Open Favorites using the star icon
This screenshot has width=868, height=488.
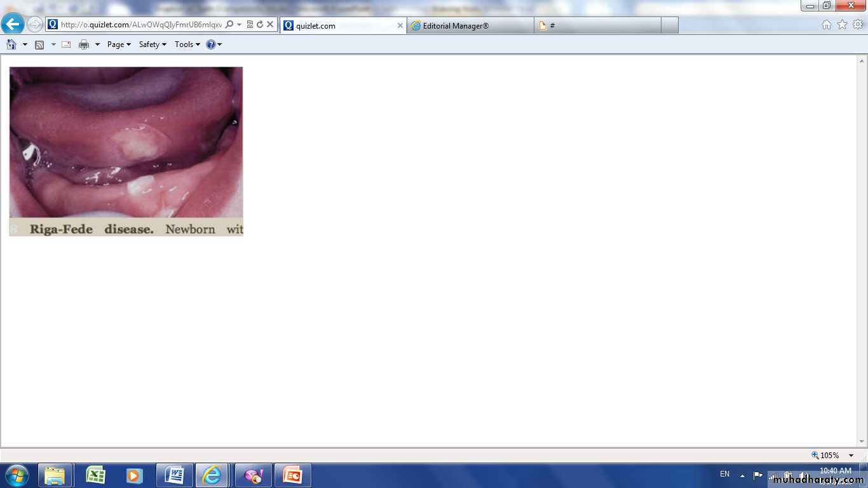pos(842,25)
